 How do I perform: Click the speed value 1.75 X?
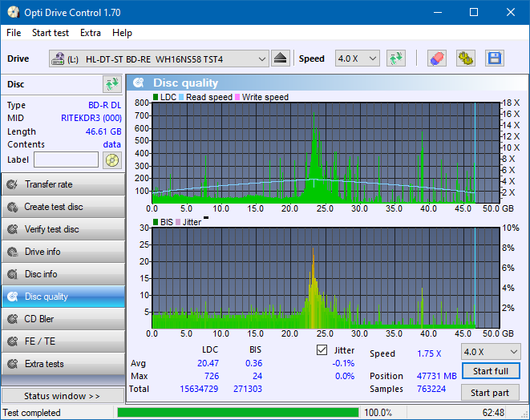pos(429,353)
